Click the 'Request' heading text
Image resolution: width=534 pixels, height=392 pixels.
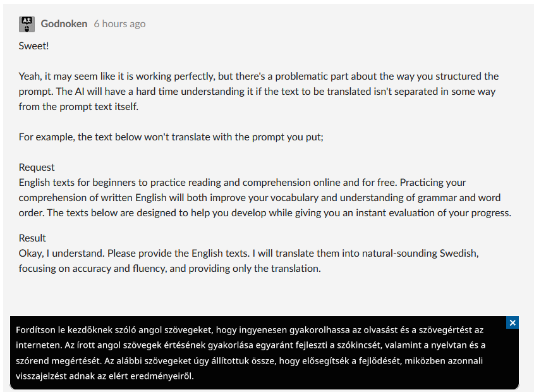(x=37, y=167)
